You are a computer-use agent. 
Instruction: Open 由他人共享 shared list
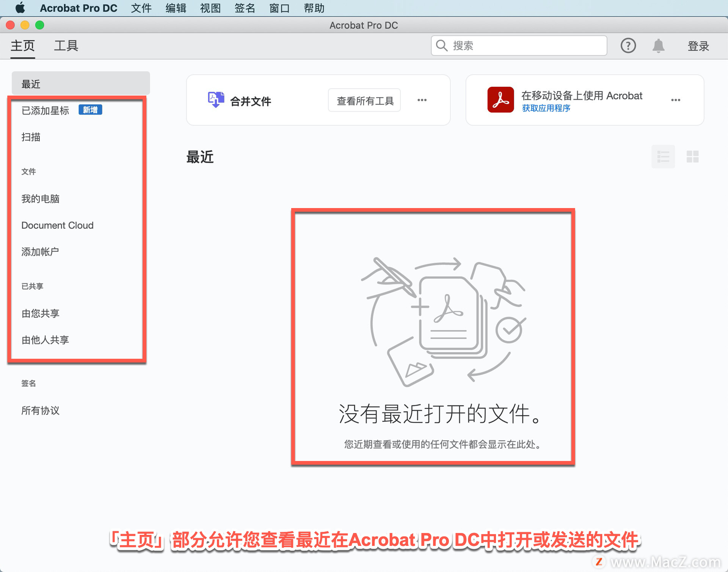point(45,340)
